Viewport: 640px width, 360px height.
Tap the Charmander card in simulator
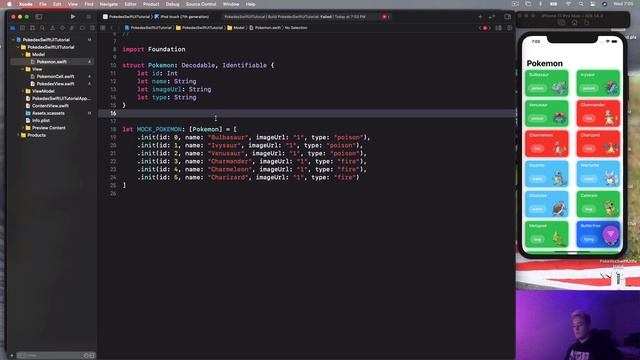pos(598,113)
